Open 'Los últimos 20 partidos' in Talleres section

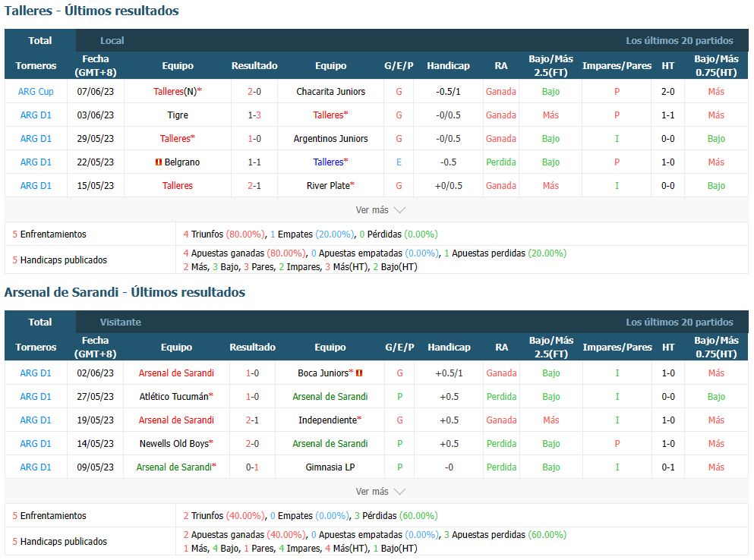point(679,40)
